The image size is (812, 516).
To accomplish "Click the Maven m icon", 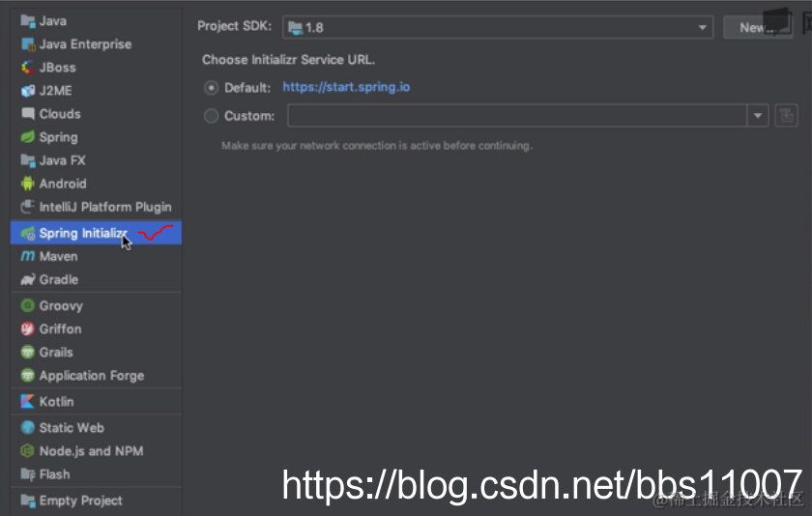I will coord(27,256).
